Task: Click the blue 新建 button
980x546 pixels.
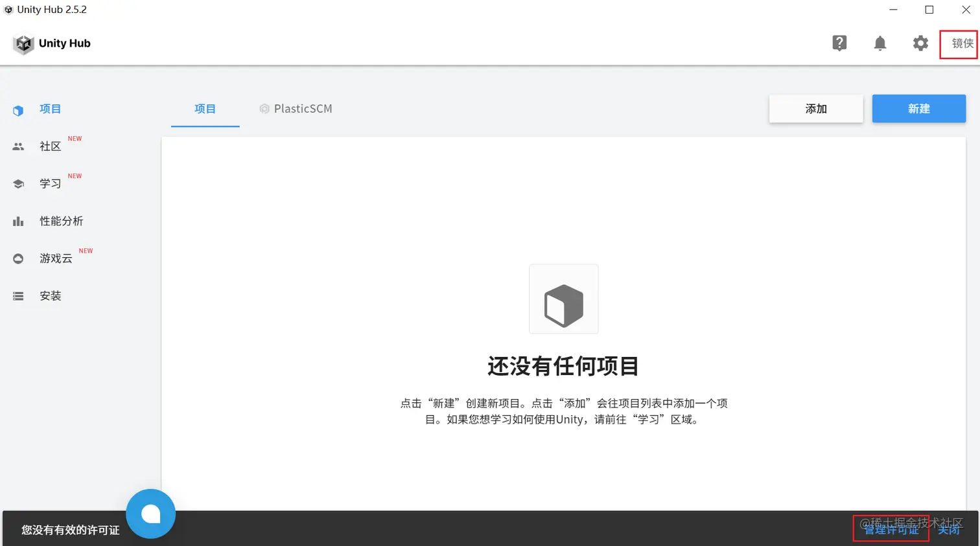Action: (x=919, y=109)
